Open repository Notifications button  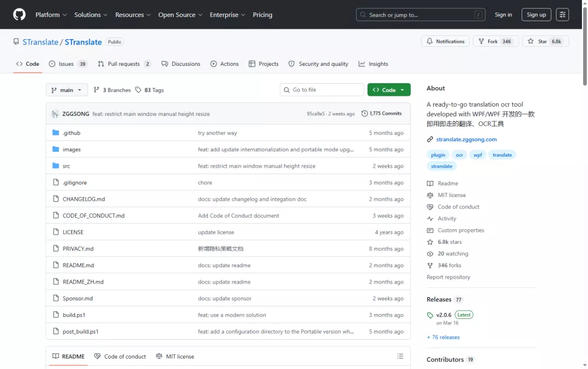click(445, 41)
